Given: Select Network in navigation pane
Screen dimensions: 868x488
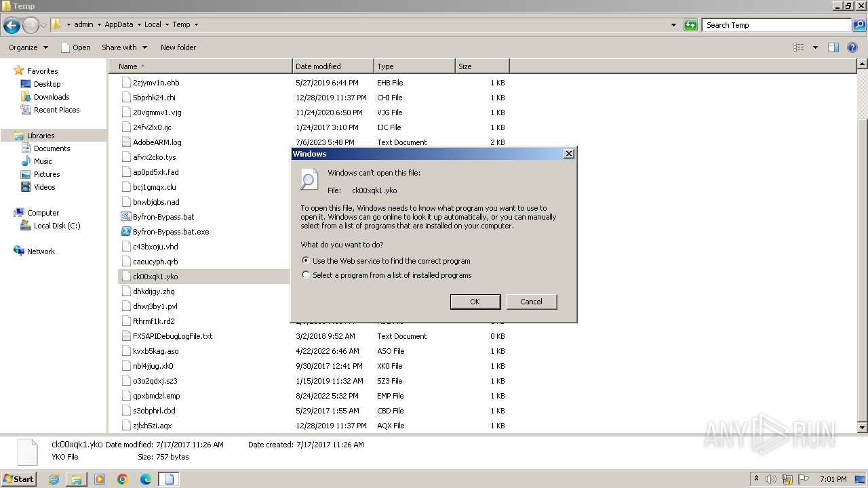Looking at the screenshot, I should pos(41,251).
